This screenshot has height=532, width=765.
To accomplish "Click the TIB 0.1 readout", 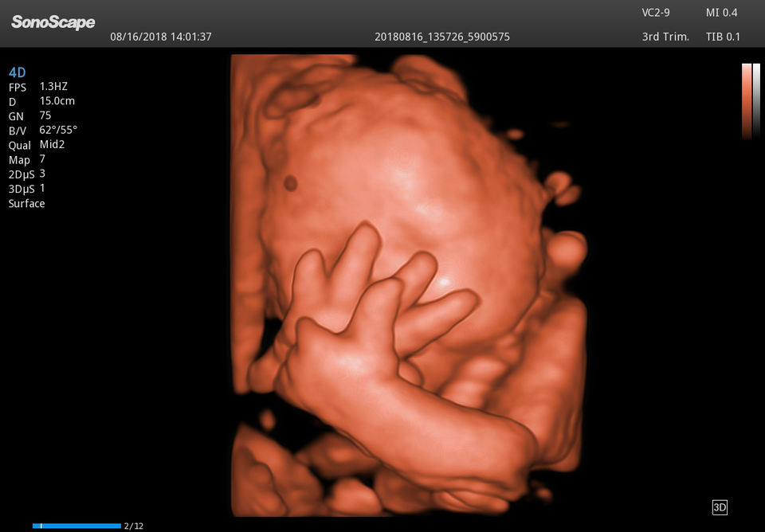I will [x=723, y=37].
